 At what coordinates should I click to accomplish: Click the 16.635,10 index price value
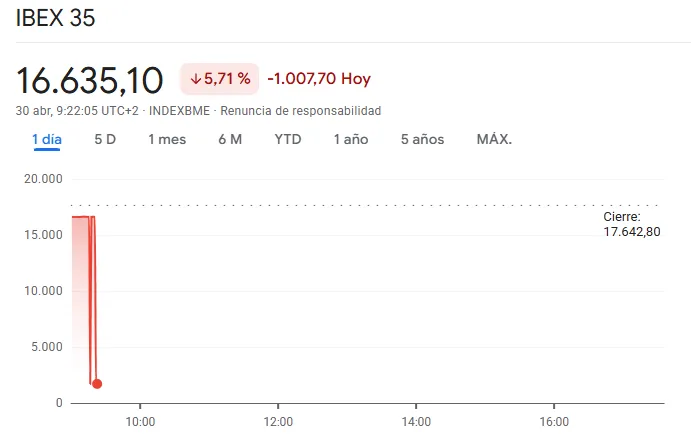(x=91, y=78)
